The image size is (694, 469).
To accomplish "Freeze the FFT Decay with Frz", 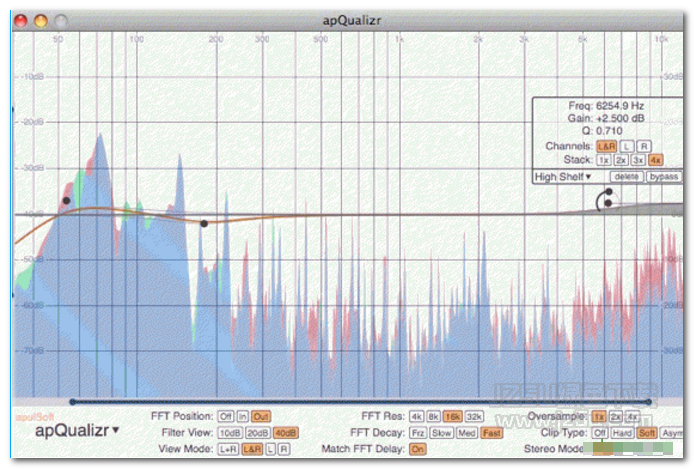I will tap(418, 433).
